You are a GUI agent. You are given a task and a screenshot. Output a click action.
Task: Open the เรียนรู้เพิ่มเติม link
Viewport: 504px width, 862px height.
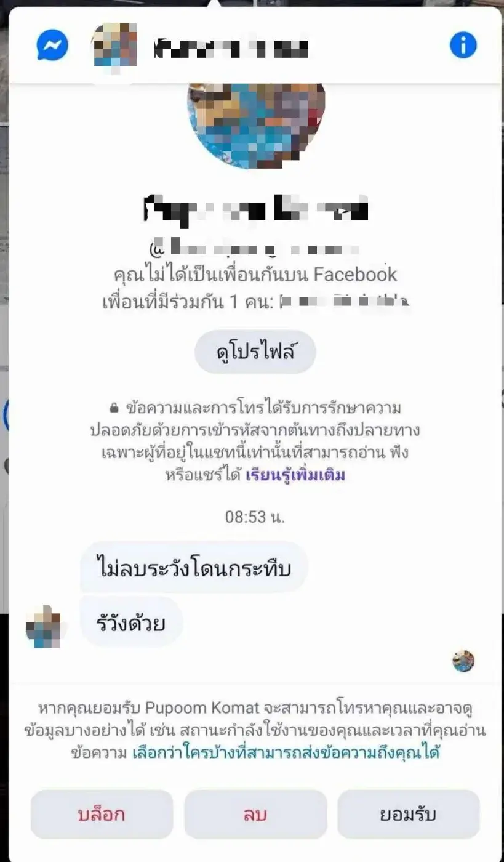pyautogui.click(x=295, y=475)
